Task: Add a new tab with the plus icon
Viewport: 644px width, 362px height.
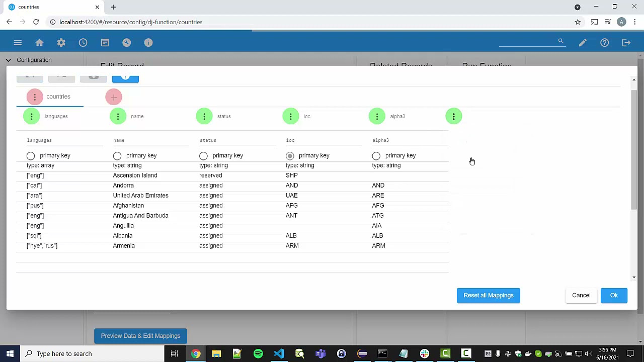Action: point(114,97)
